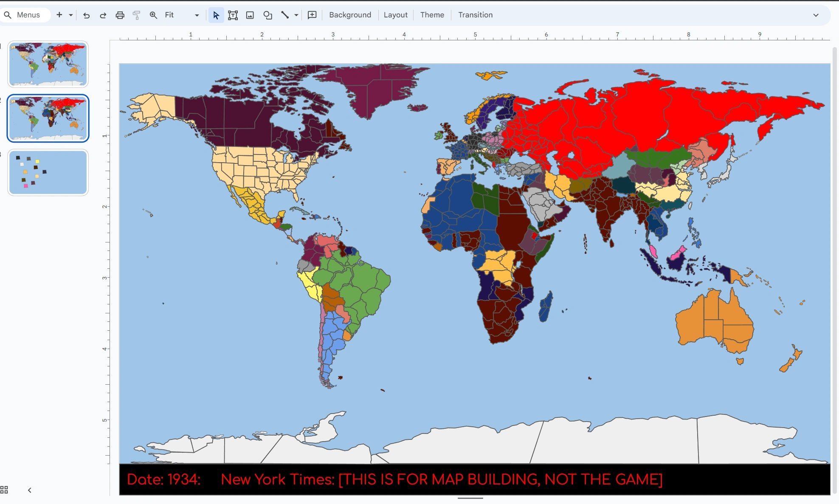Expand the new slide dropdown arrow

coord(70,15)
